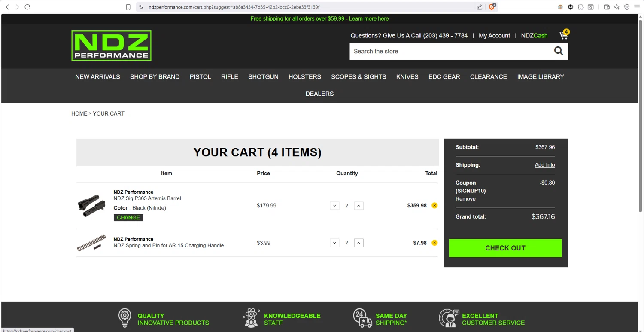644x332 pixels.
Task: Open NDZ Sig P365 Artemis Barrel product link
Action: point(147,198)
